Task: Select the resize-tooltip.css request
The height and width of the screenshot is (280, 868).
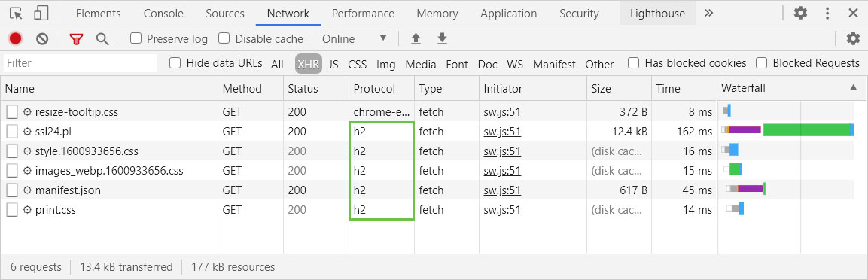Action: (76, 112)
